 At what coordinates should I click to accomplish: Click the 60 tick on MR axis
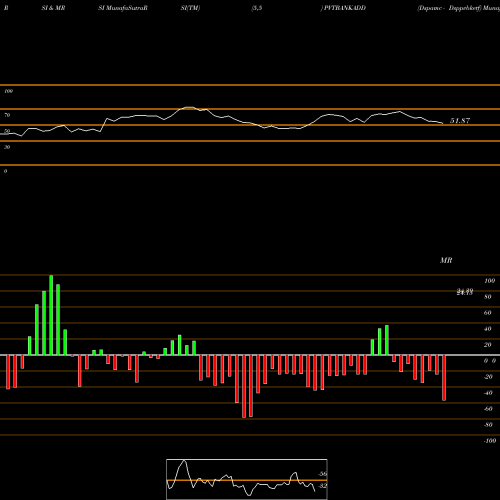(x=488, y=313)
